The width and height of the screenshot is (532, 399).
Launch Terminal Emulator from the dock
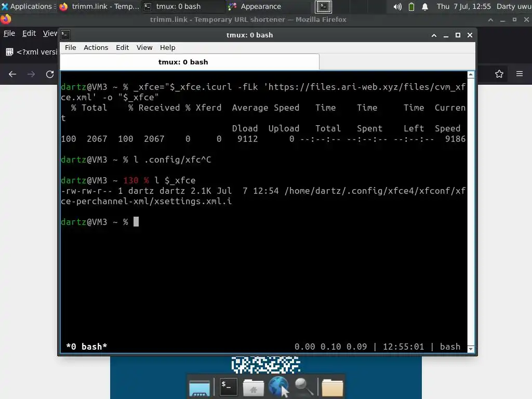click(229, 387)
